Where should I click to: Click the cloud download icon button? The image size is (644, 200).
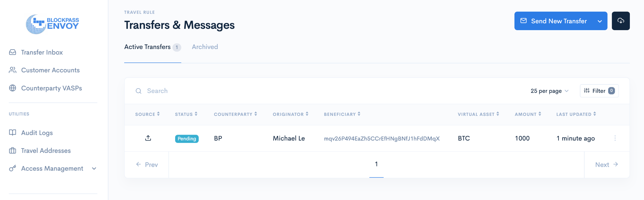coord(620,21)
